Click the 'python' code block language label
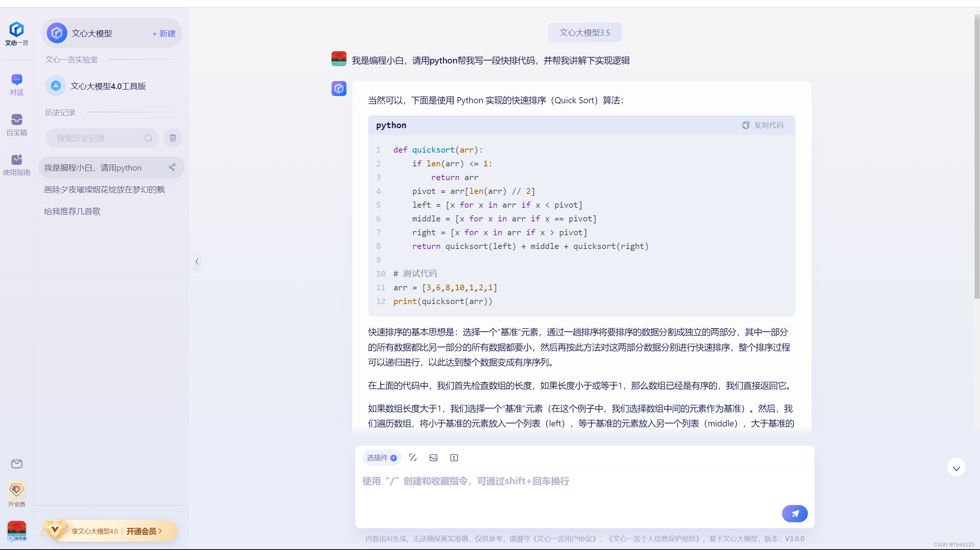Viewport: 980px width, 550px height. pyautogui.click(x=391, y=125)
